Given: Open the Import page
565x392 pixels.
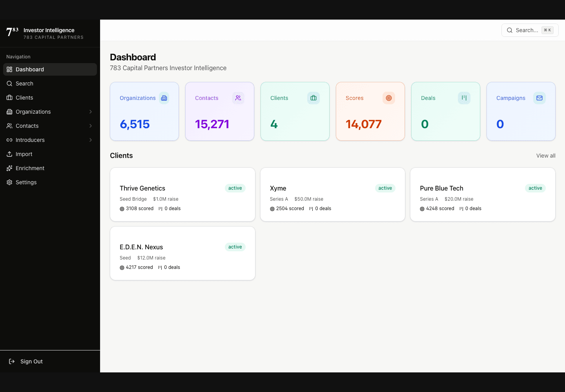Looking at the screenshot, I should [x=50, y=154].
